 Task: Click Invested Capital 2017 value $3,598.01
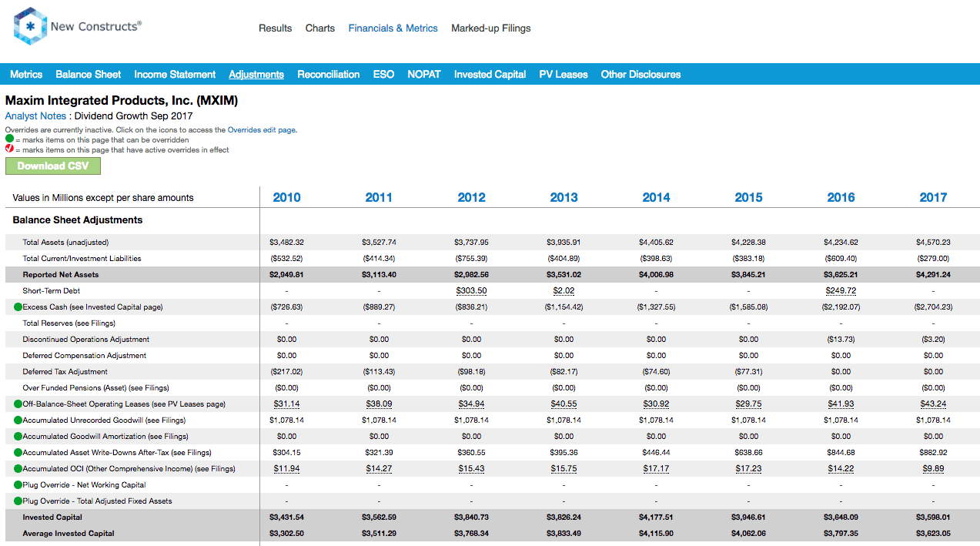pyautogui.click(x=933, y=518)
